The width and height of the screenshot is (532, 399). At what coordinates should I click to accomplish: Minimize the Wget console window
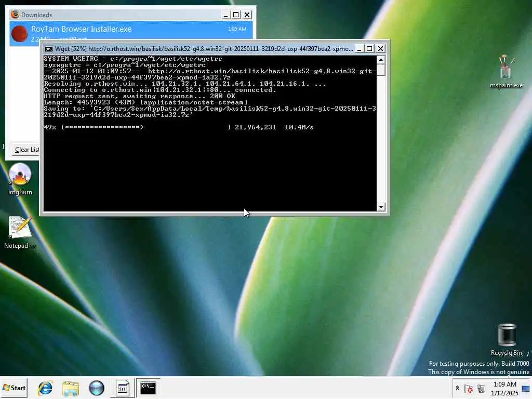point(359,49)
